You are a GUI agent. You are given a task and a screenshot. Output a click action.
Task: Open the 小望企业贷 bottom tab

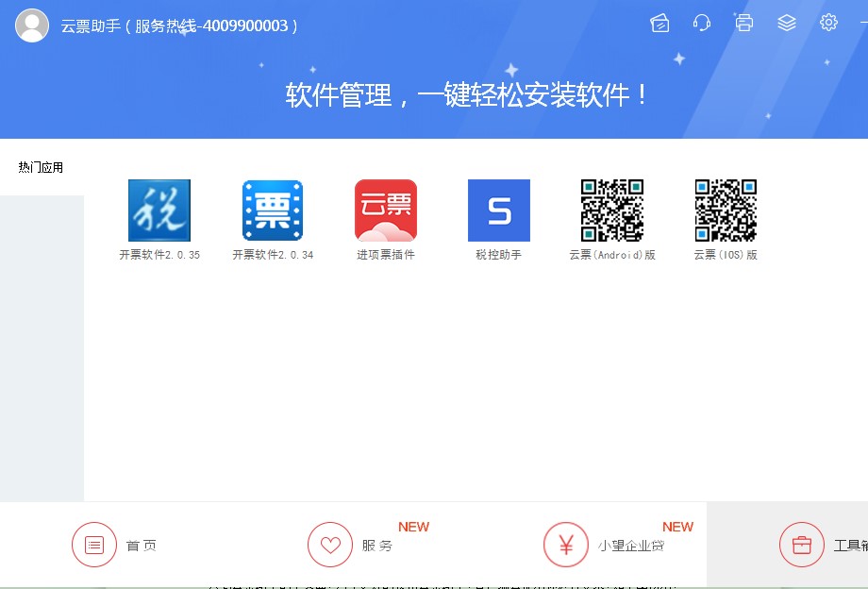coord(589,546)
